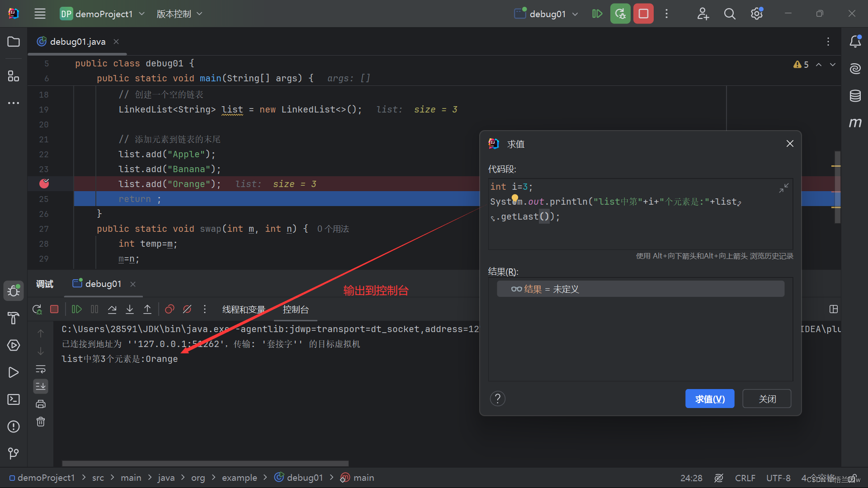The image size is (868, 488).
Task: Open Search Everywhere magnifier
Action: (x=730, y=14)
